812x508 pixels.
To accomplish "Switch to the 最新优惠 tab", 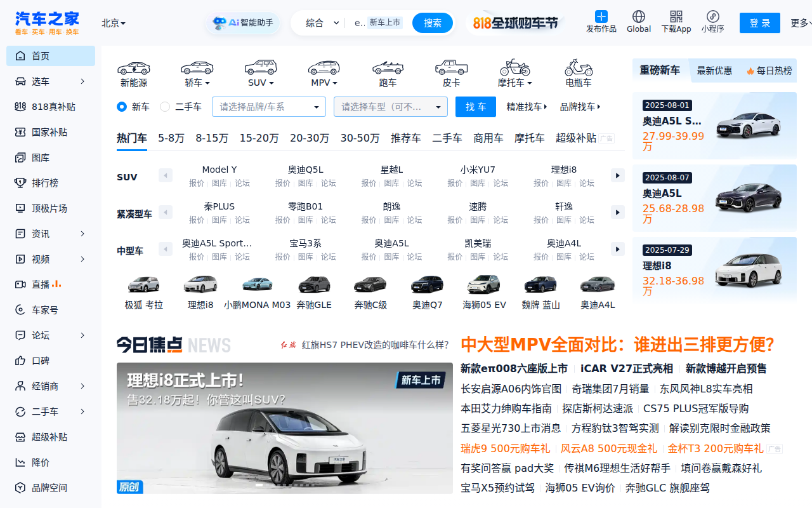I will click(x=714, y=70).
